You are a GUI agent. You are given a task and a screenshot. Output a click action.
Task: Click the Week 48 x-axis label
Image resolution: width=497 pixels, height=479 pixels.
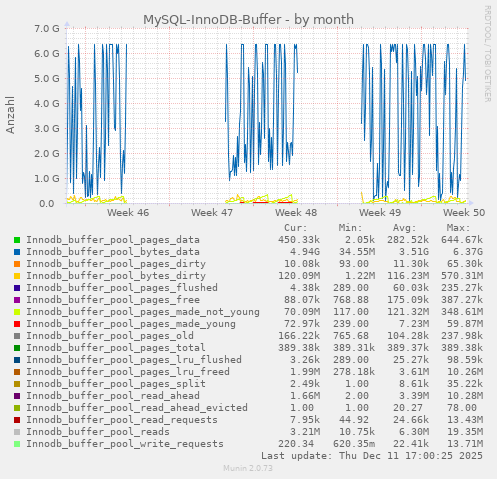296,213
